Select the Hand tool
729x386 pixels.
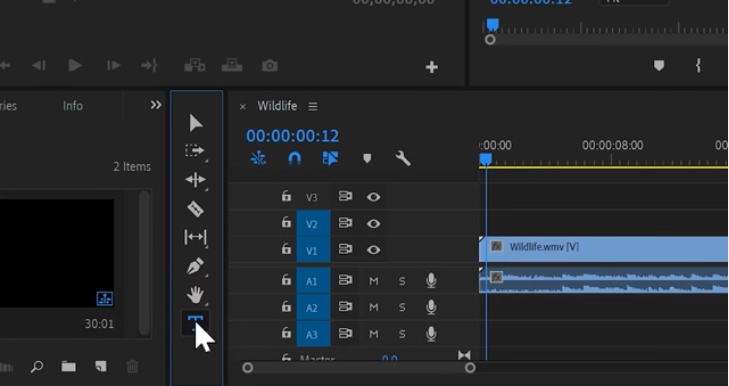click(195, 294)
